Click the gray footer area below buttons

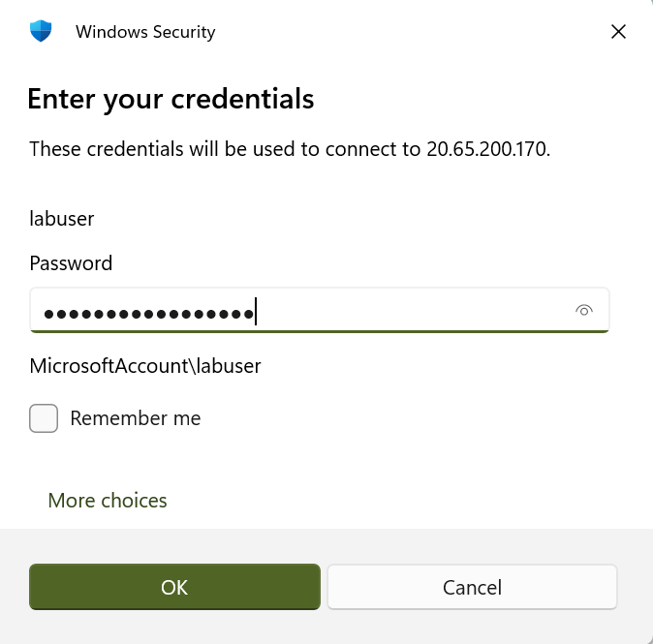tap(326, 628)
